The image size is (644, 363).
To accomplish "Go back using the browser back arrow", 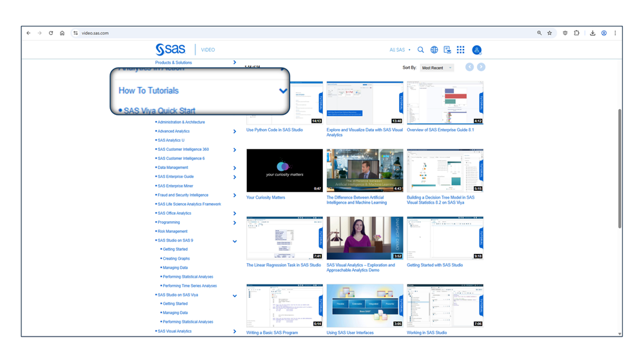I will pyautogui.click(x=28, y=34).
